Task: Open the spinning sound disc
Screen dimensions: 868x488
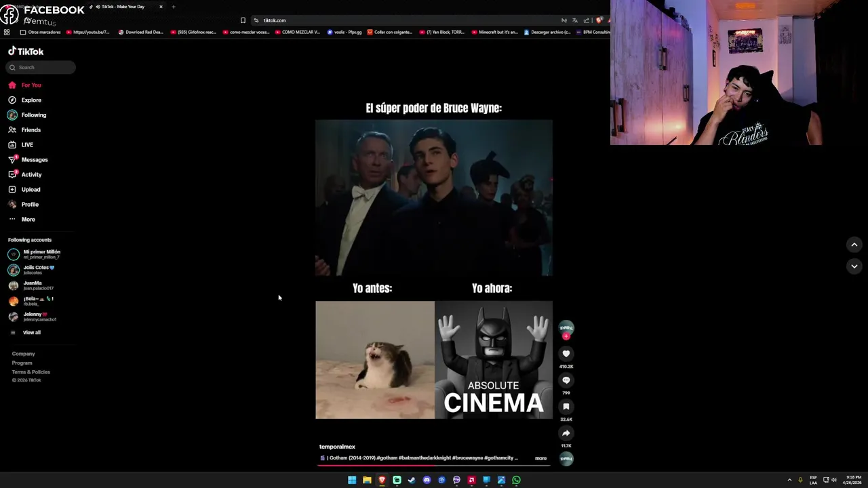Action: coord(566,459)
